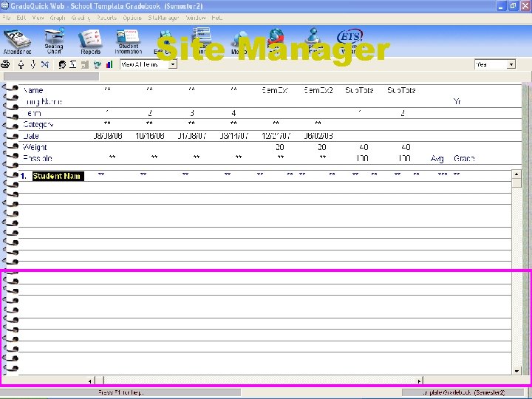532x399 pixels.
Task: Click the Weight row label
Action: [35, 147]
